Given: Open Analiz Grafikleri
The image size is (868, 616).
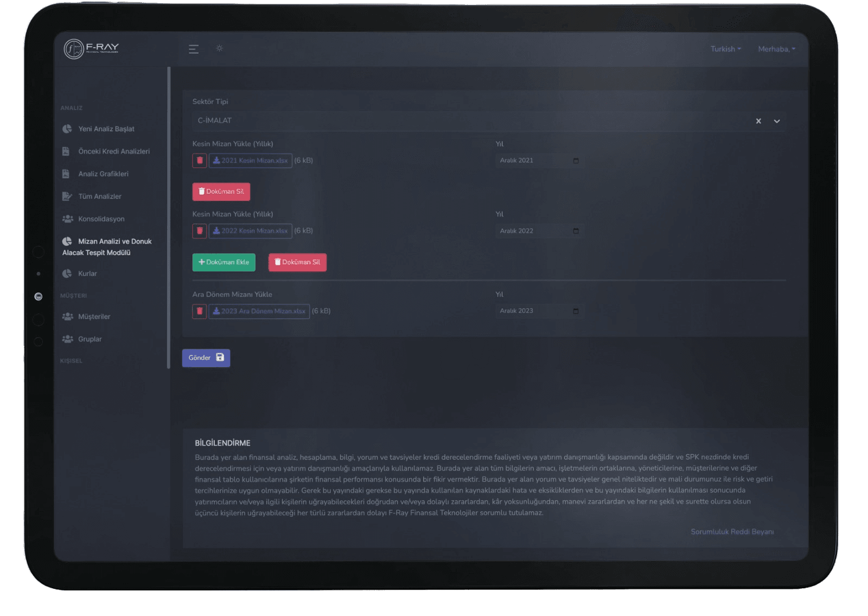Looking at the screenshot, I should 103,174.
